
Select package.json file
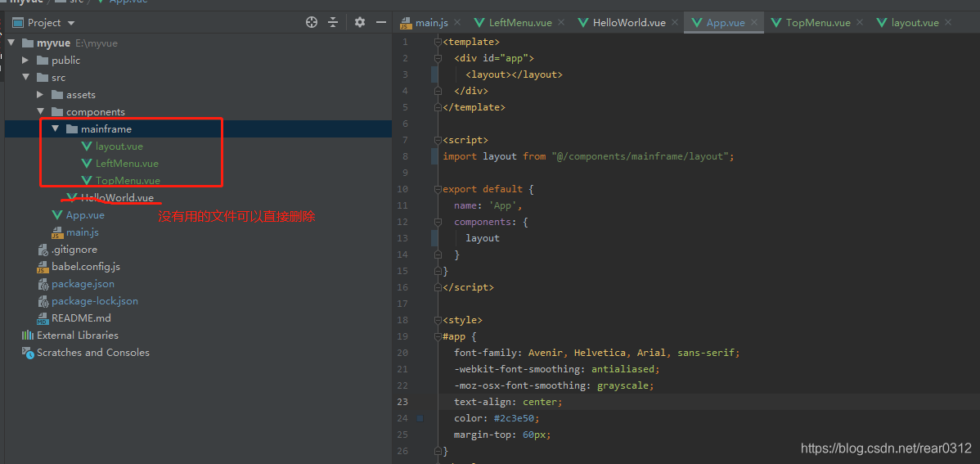pos(83,284)
